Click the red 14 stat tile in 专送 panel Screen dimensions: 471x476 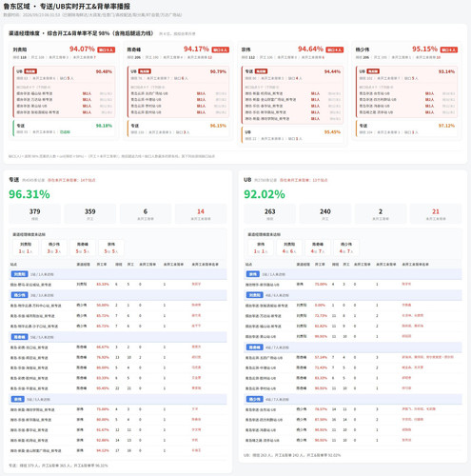point(201,214)
